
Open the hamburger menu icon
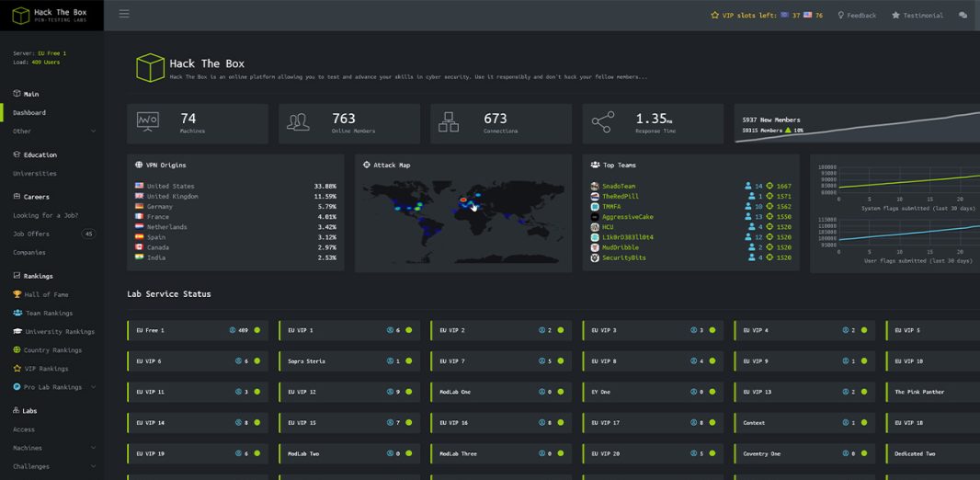point(124,14)
